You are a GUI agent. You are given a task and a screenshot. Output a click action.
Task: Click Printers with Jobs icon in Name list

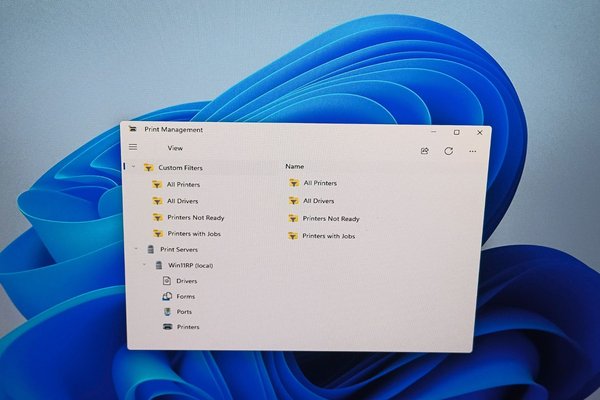(293, 236)
